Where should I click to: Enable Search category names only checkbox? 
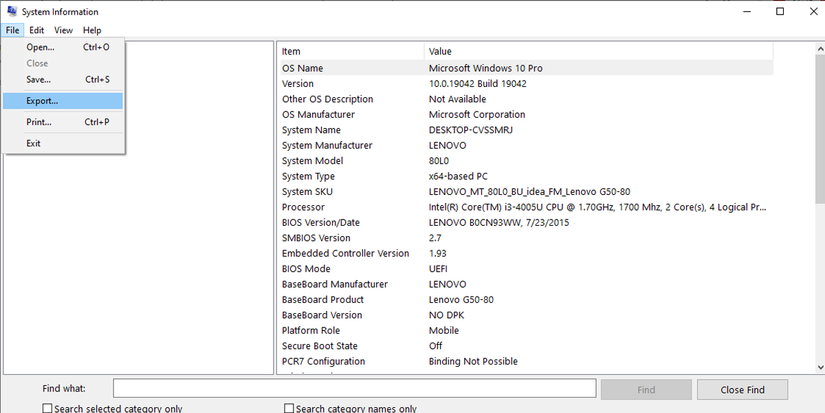(289, 408)
